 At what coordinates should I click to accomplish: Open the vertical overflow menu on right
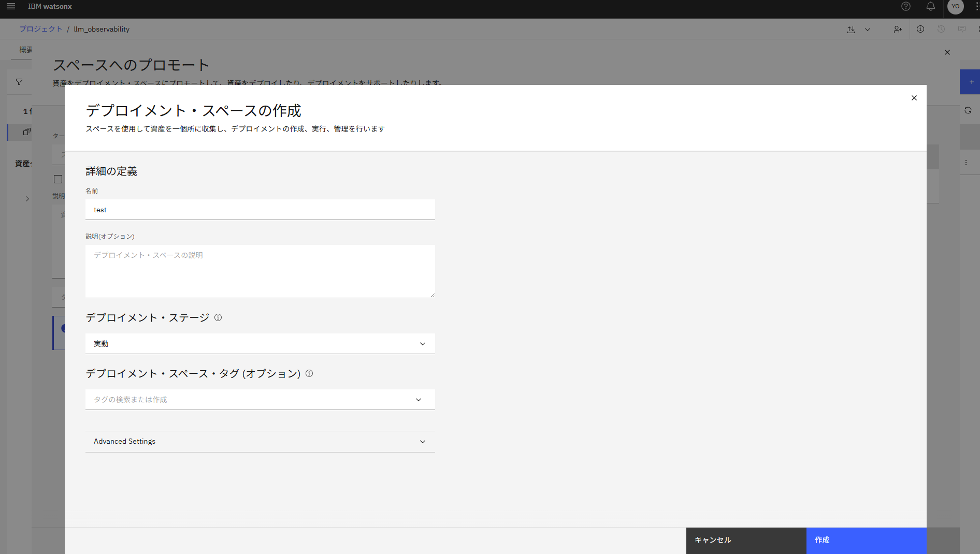(x=966, y=163)
